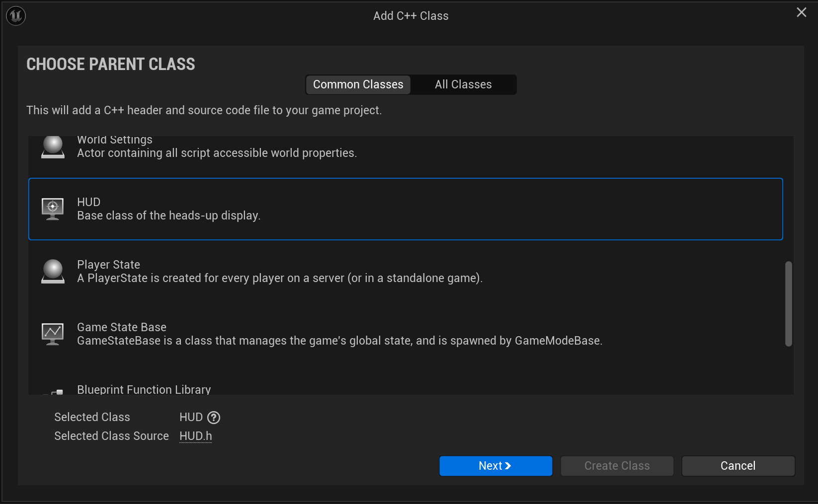Switch to the Common Classes tab

coord(358,84)
